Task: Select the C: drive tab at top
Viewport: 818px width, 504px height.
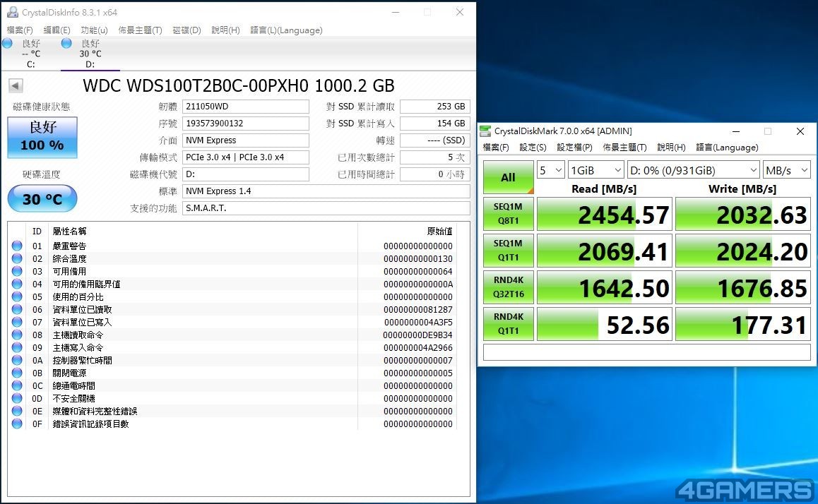Action: [x=31, y=54]
